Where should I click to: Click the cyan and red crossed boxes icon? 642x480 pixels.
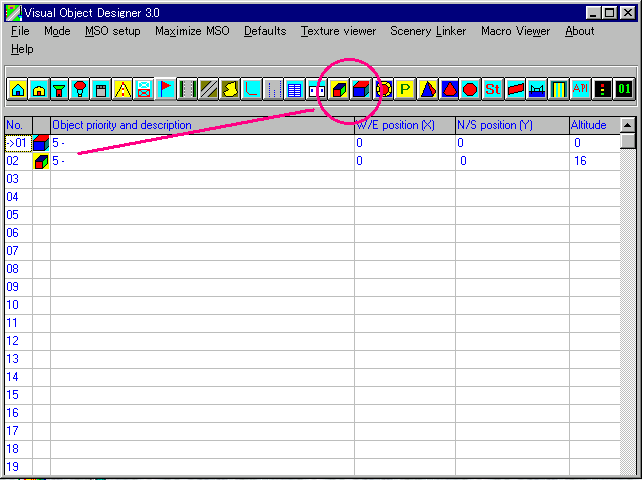(144, 89)
